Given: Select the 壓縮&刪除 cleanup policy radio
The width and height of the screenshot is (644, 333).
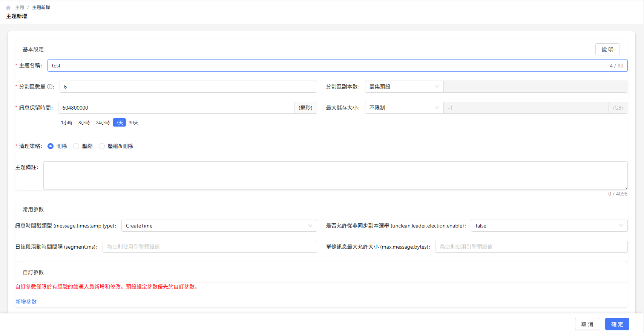Looking at the screenshot, I should [x=102, y=146].
